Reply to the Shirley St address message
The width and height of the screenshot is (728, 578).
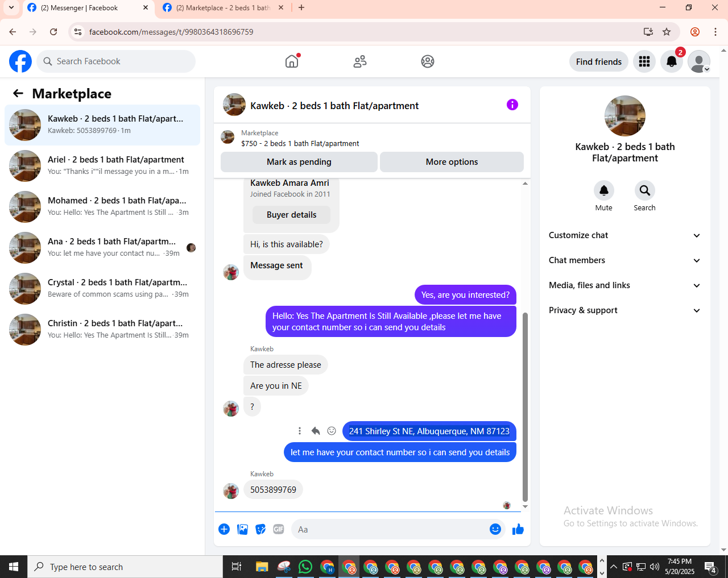pos(316,431)
